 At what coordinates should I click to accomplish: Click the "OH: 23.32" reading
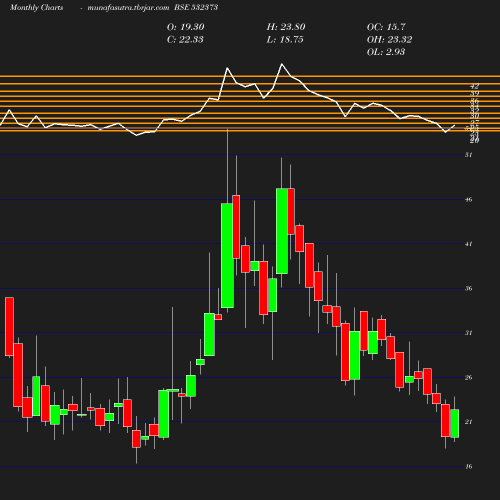point(389,39)
